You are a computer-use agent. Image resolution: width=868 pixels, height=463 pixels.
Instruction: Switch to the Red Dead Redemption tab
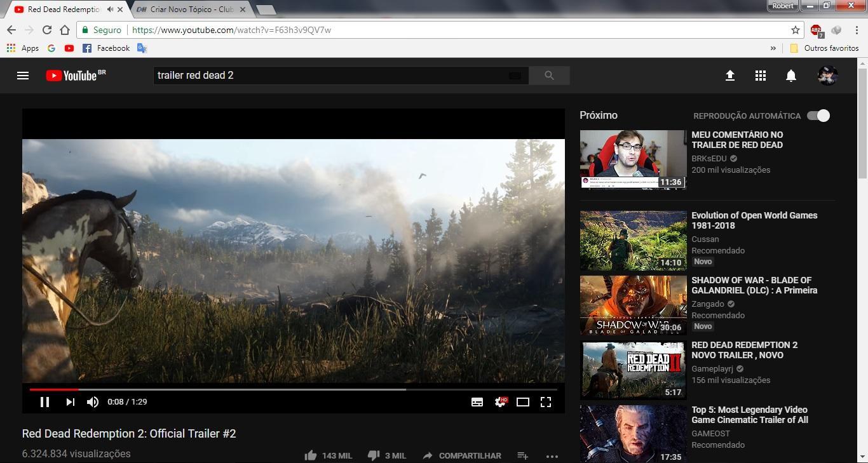pyautogui.click(x=64, y=10)
